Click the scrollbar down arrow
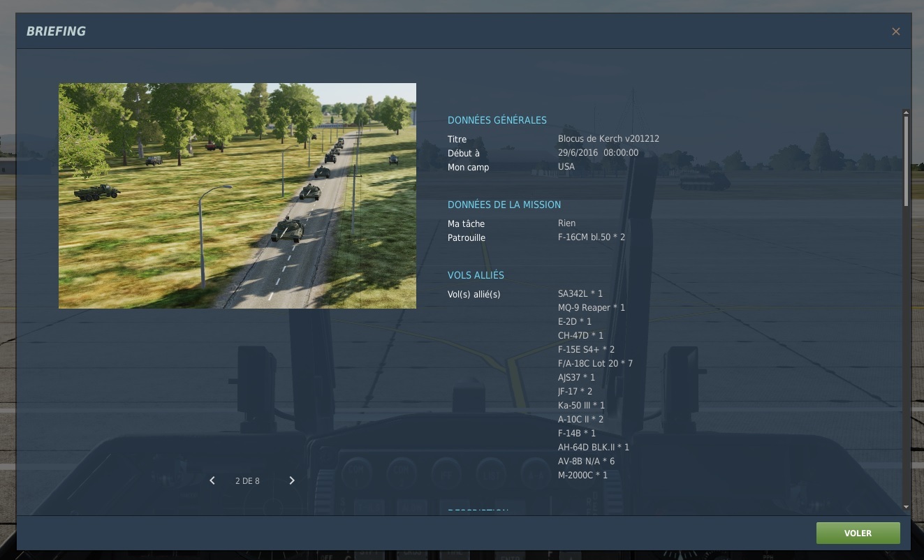 point(906,507)
